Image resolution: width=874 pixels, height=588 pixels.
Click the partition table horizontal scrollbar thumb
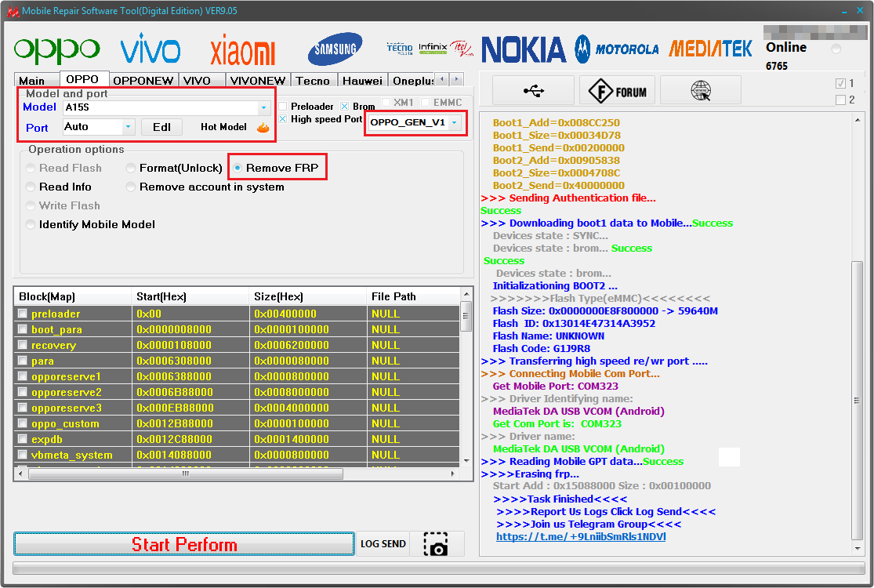[x=186, y=474]
